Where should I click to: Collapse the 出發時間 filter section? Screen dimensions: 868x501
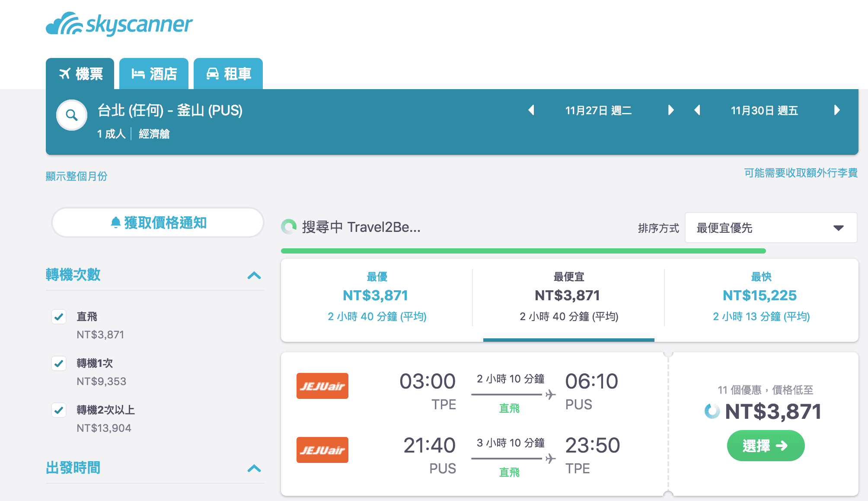click(254, 468)
